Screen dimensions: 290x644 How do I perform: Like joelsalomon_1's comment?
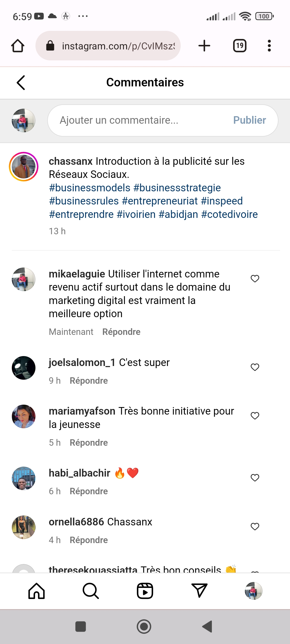click(255, 367)
